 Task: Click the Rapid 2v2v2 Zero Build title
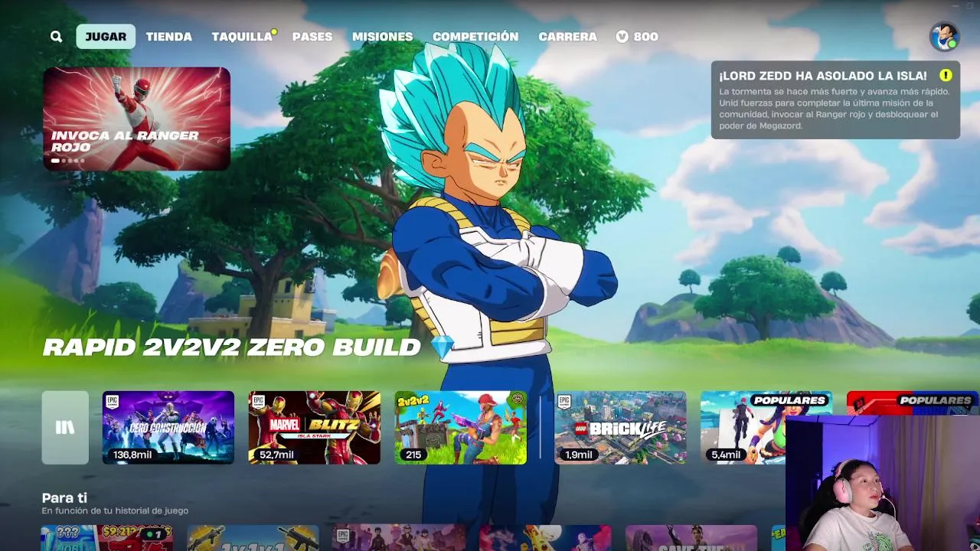tap(231, 347)
